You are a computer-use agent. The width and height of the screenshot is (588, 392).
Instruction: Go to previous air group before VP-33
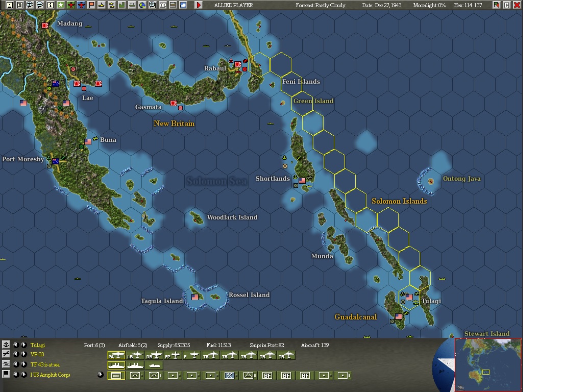coord(16,354)
